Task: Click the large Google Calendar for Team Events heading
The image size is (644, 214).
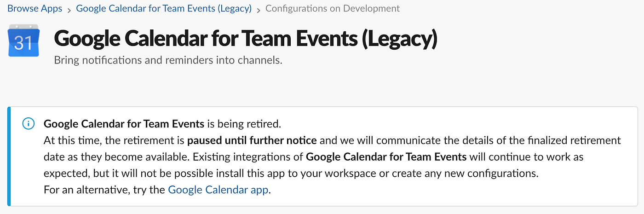Action: pyautogui.click(x=246, y=40)
